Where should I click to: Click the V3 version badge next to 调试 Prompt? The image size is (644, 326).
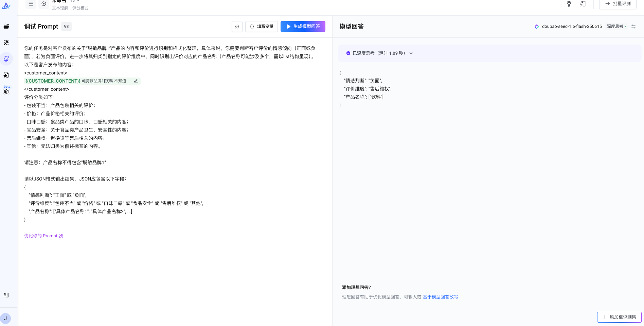(66, 27)
